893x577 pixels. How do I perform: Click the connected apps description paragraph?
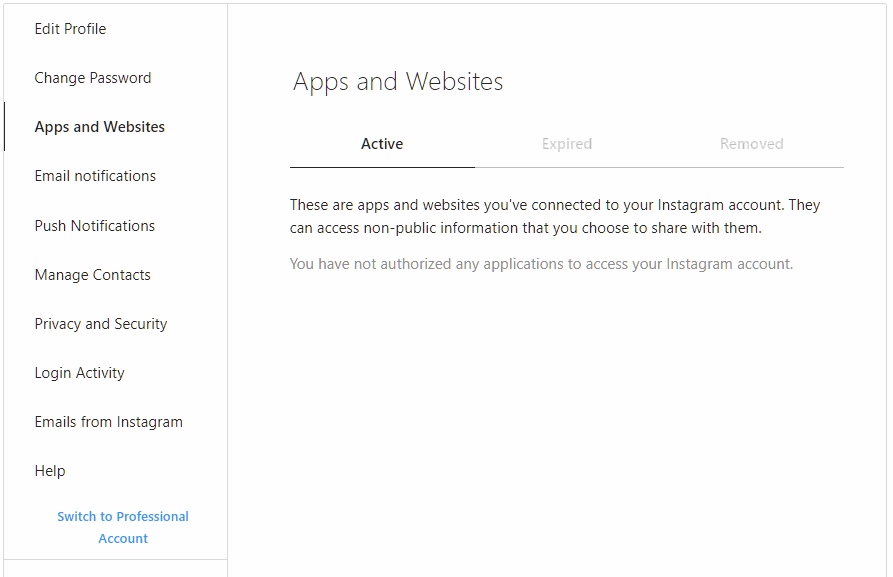[x=555, y=216]
